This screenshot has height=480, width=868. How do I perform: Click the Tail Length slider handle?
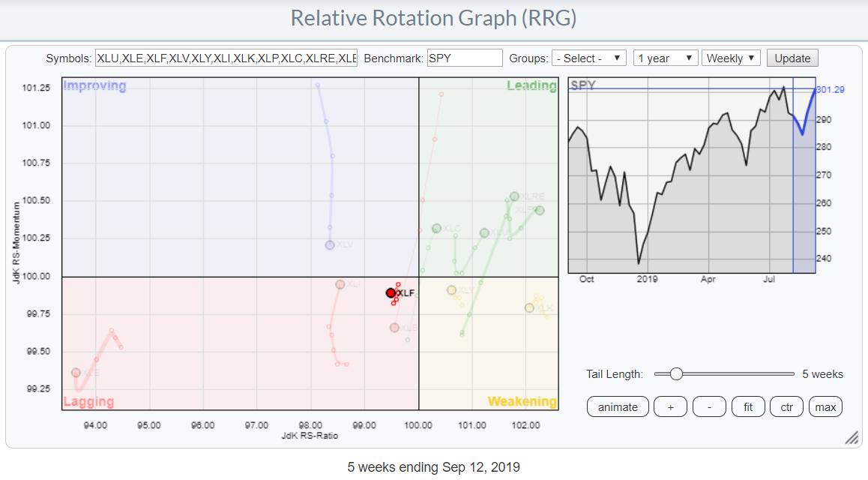[x=676, y=373]
